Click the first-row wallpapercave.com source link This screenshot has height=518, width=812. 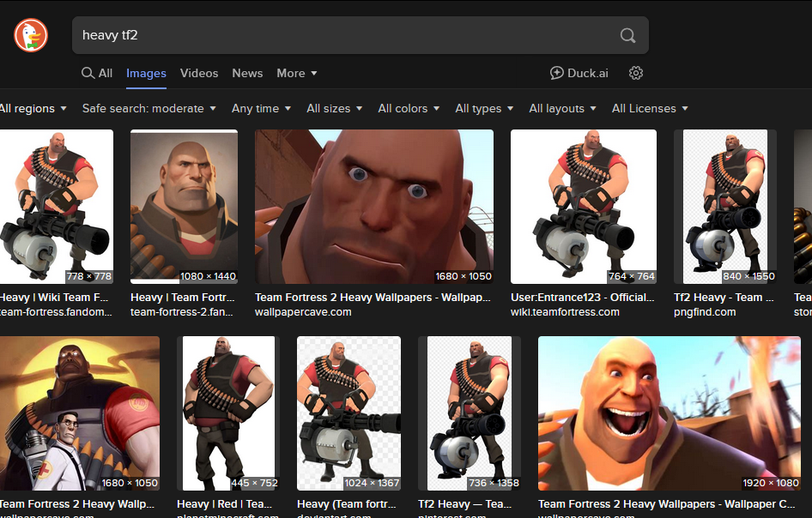303,312
